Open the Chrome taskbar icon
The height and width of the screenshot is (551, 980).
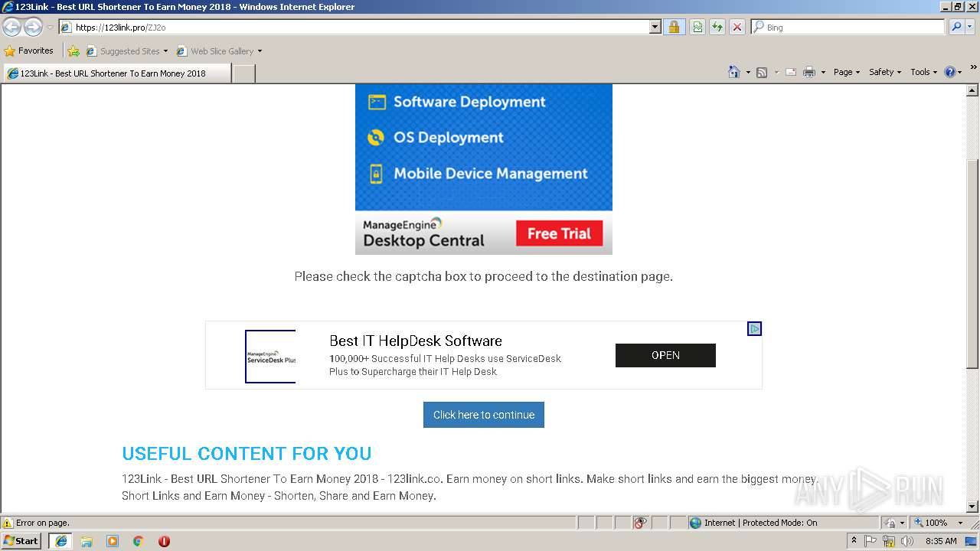(139, 541)
